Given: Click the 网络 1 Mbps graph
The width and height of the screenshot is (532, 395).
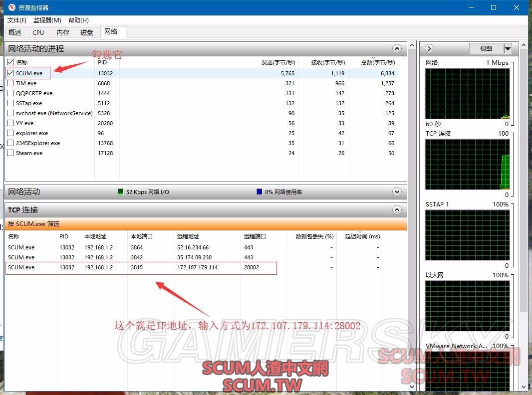Looking at the screenshot, I should [467, 94].
